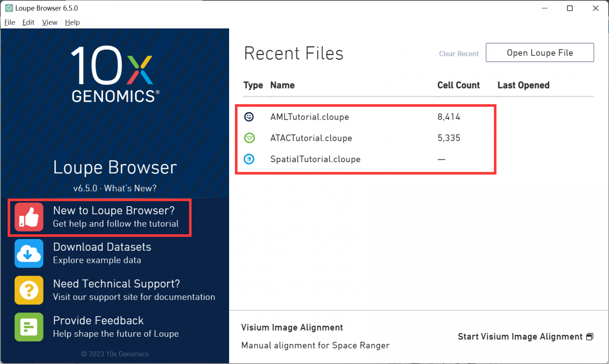Click the Download Datasets cloud icon

tap(29, 253)
